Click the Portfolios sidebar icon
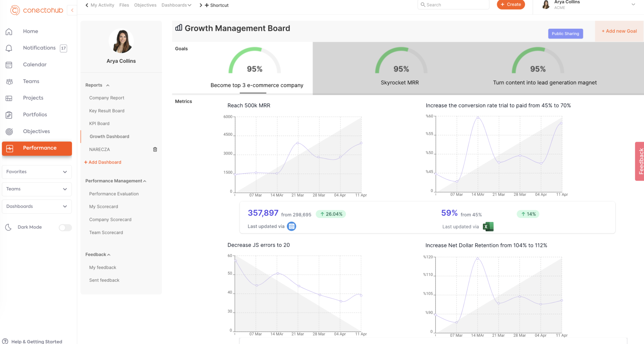 point(9,115)
